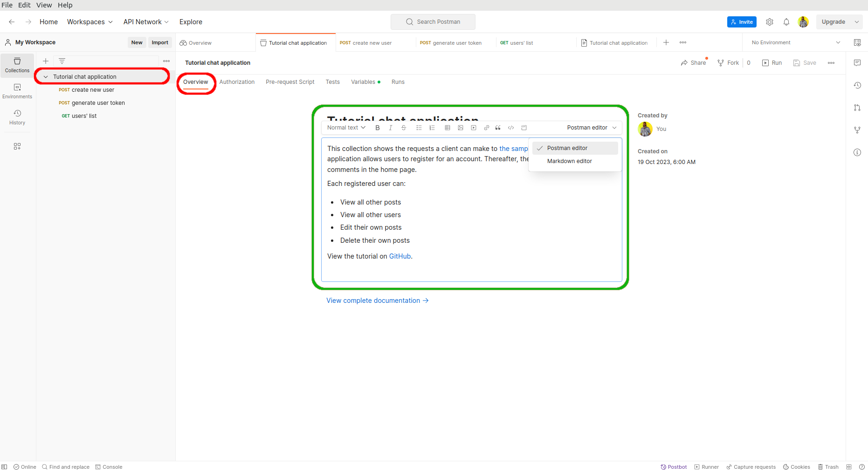Open the Postman editor mode dropdown

[592, 128]
